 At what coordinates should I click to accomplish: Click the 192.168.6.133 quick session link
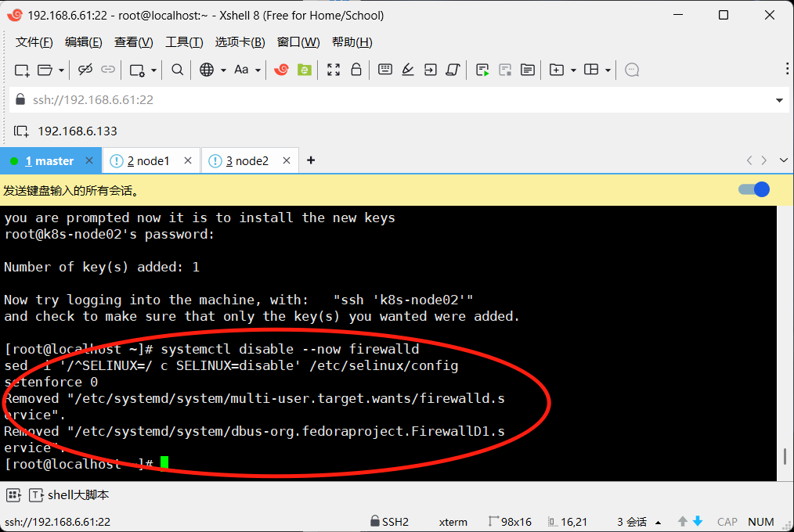pyautogui.click(x=78, y=131)
